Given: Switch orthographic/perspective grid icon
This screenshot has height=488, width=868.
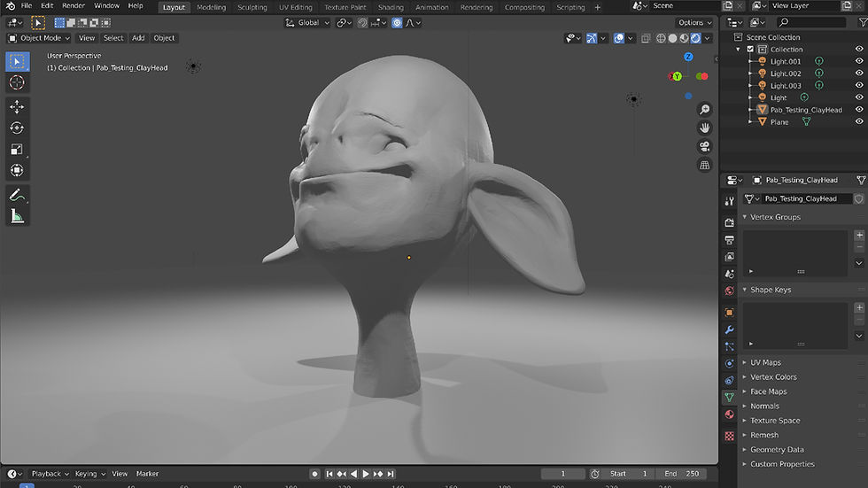Looking at the screenshot, I should coord(704,165).
